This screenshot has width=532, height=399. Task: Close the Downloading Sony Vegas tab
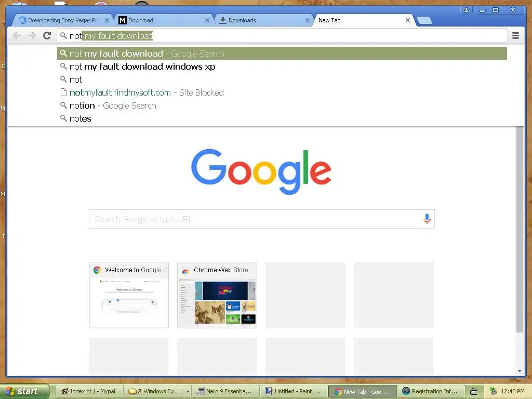107,20
